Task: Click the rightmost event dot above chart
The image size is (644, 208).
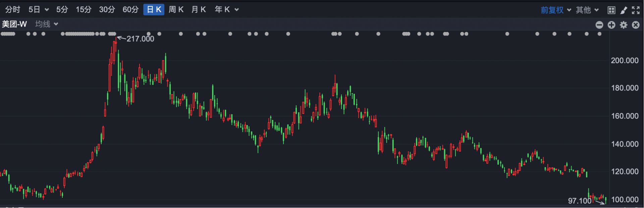Action: [x=599, y=34]
